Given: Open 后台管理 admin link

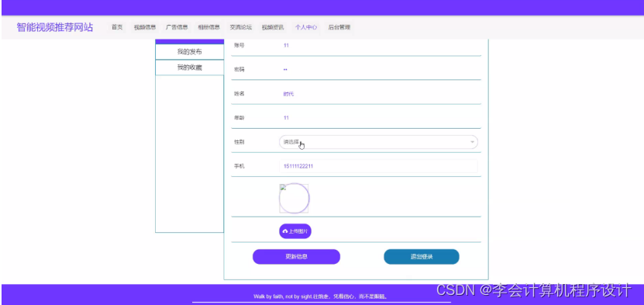Looking at the screenshot, I should [x=339, y=27].
